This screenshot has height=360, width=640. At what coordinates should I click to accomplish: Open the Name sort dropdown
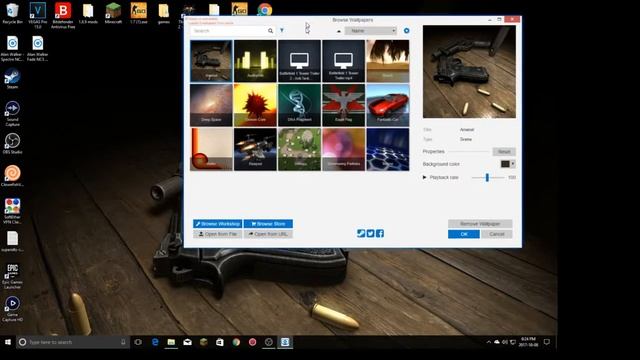tap(371, 31)
